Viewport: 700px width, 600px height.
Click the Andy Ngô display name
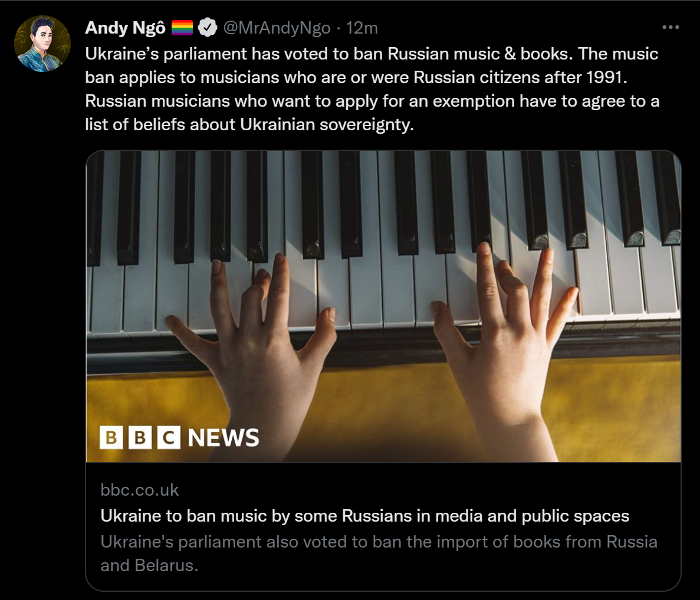coord(125,28)
